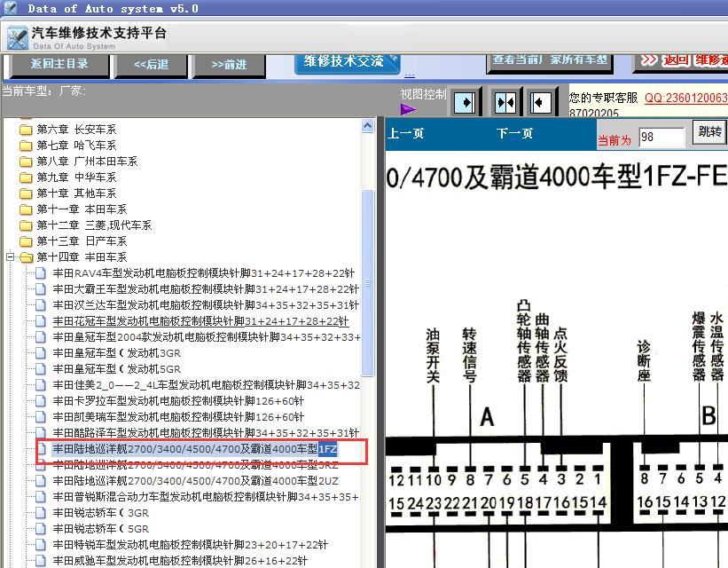Click the view-control right arrow icon
Viewport: 728px width, 568px height.
[465, 102]
